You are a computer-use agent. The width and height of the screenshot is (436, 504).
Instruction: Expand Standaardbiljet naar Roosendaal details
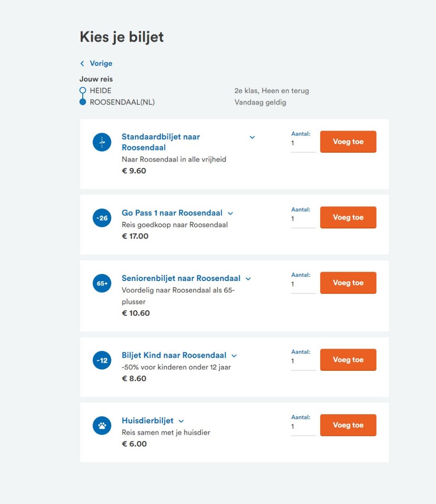pyautogui.click(x=252, y=137)
